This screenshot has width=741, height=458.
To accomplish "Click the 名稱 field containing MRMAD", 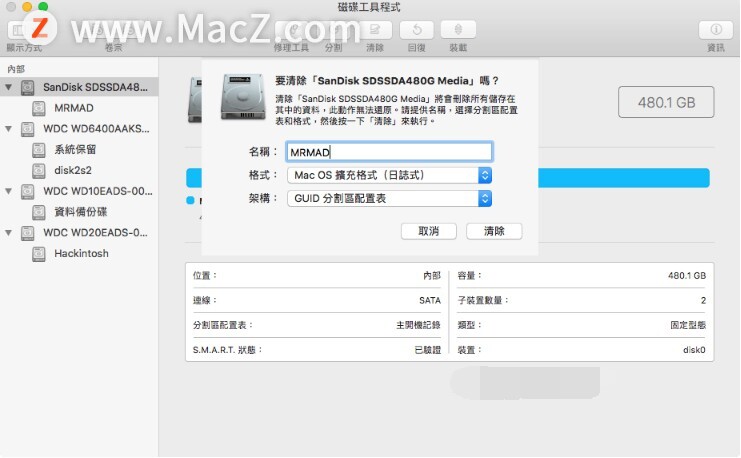I will click(389, 152).
